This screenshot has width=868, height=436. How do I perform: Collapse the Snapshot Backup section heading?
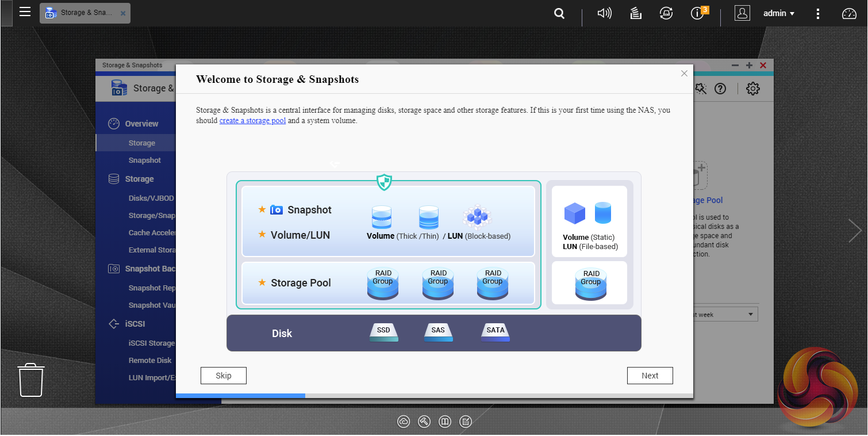[x=149, y=269]
